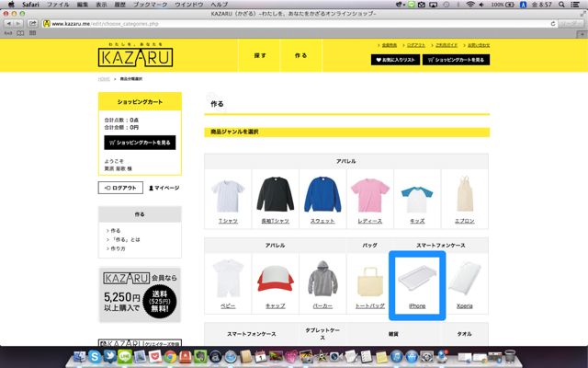Open マイページ link
The height and width of the screenshot is (368, 588).
[164, 188]
